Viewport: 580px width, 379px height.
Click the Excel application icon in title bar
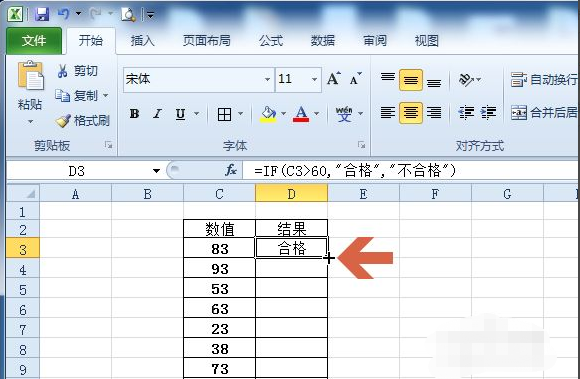16,14
